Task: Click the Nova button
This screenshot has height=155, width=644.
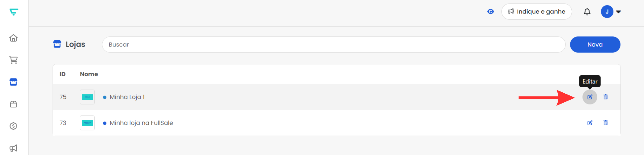Action: click(x=595, y=44)
